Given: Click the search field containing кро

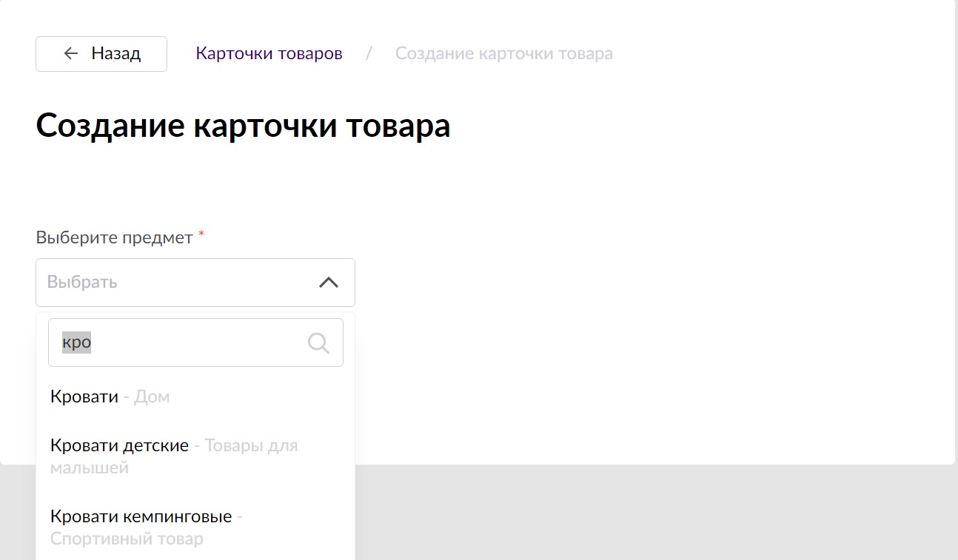Looking at the screenshot, I should coord(195,343).
